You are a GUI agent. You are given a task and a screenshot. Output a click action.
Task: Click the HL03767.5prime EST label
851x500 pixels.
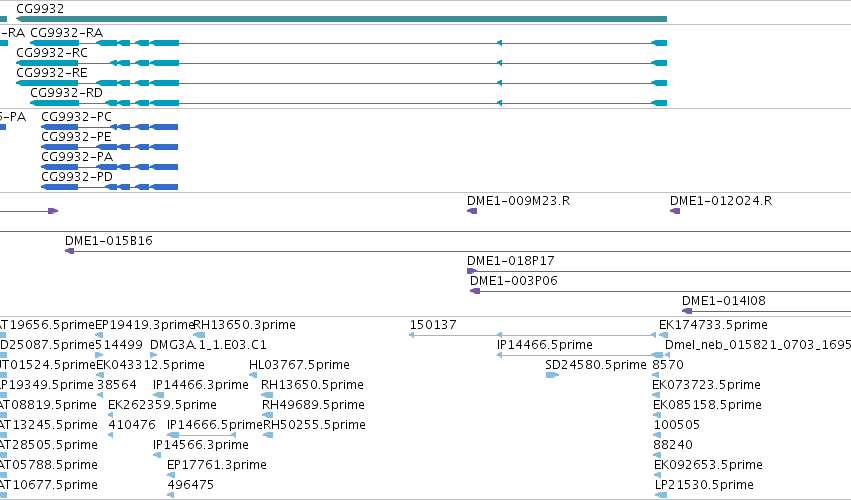[x=299, y=365]
